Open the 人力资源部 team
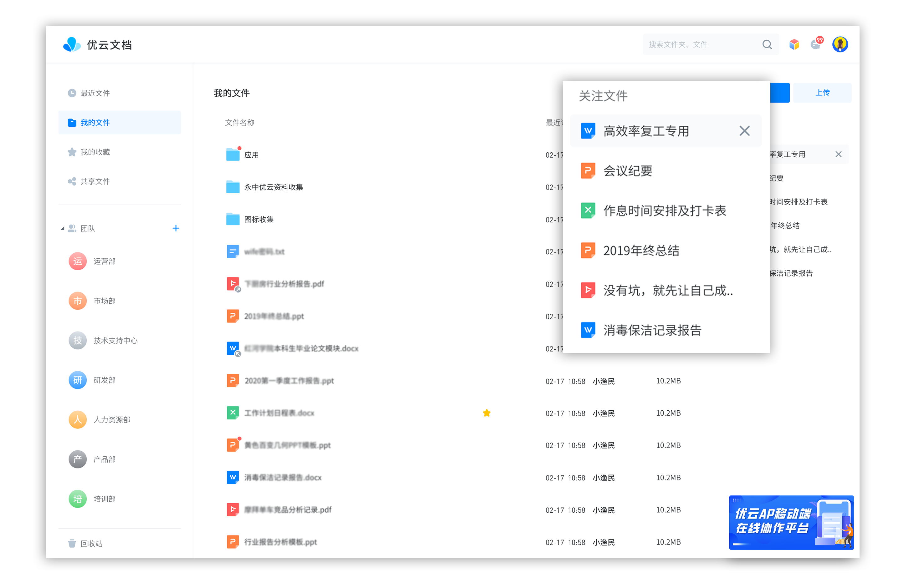Viewport: 899px width, 588px height. 99,420
